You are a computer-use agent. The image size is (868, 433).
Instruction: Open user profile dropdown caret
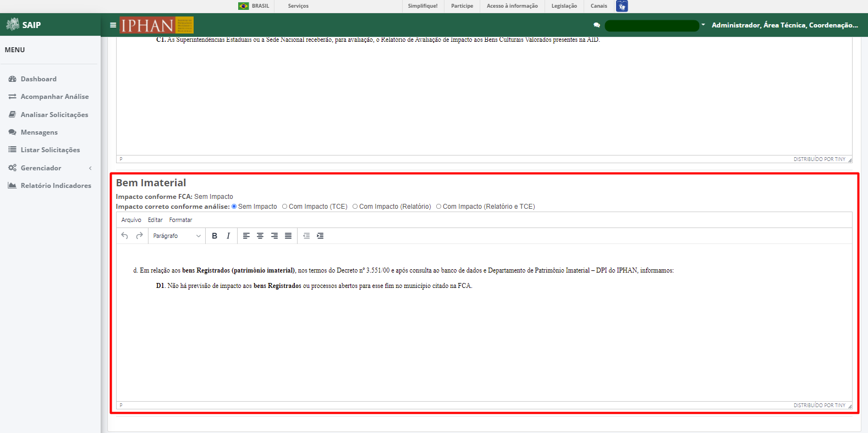tap(703, 25)
